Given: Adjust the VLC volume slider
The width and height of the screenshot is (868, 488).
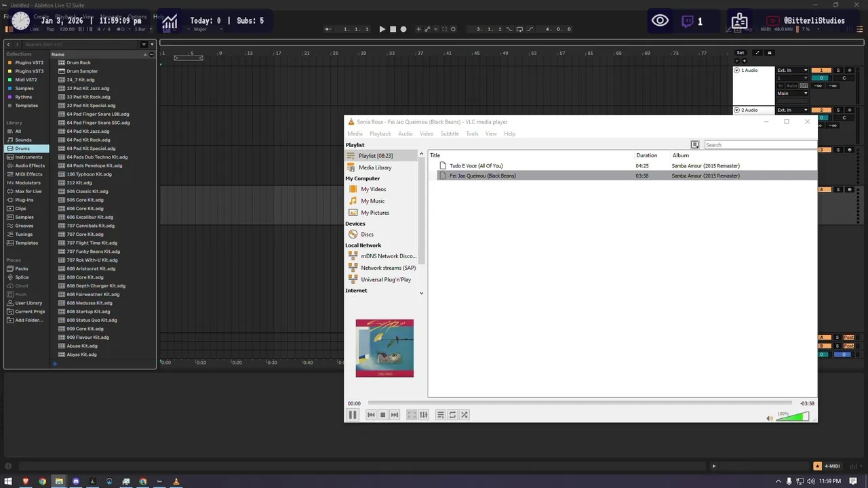Looking at the screenshot, I should pyautogui.click(x=793, y=416).
